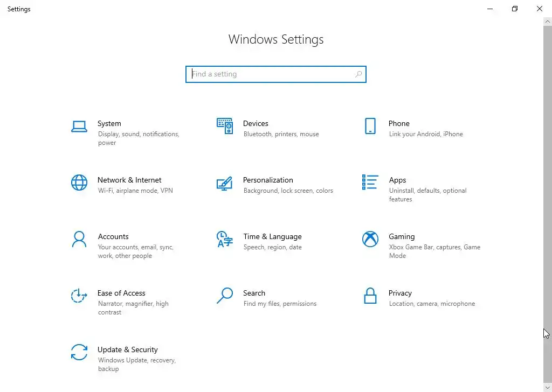Click the scrollbar down arrow
The image size is (552, 392).
coord(548,388)
